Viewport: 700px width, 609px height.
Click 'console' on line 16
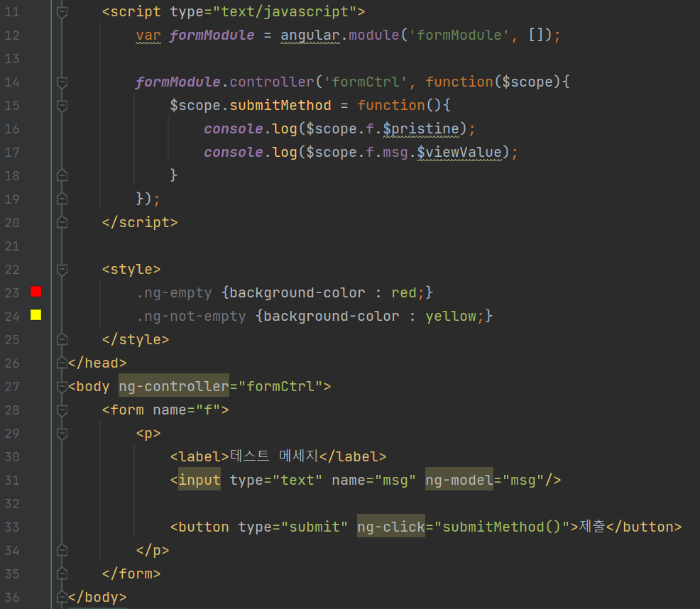[x=234, y=129]
